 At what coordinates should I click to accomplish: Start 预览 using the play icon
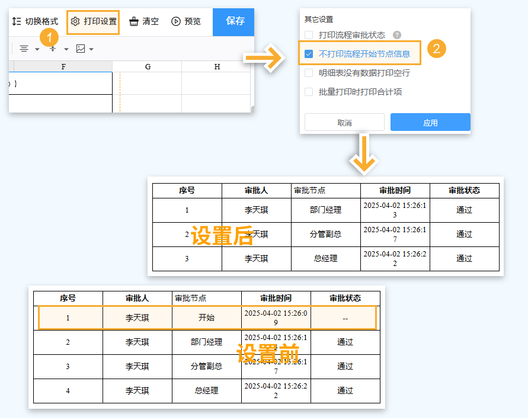[176, 21]
